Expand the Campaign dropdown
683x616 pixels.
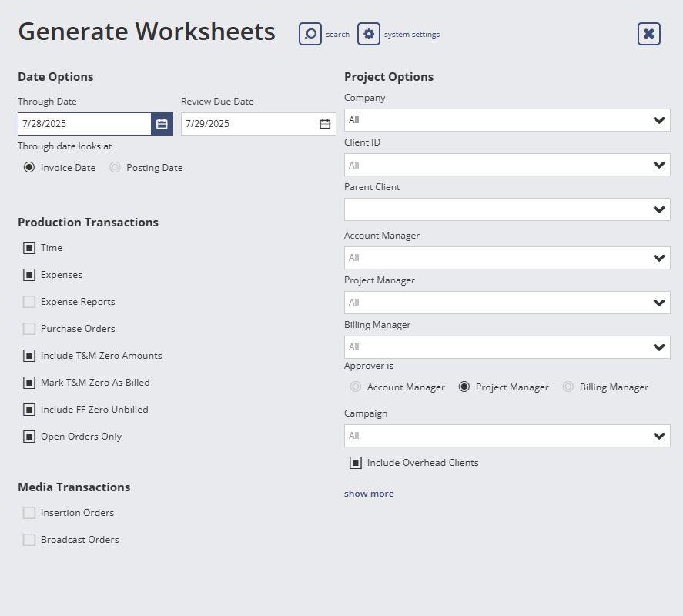point(507,435)
